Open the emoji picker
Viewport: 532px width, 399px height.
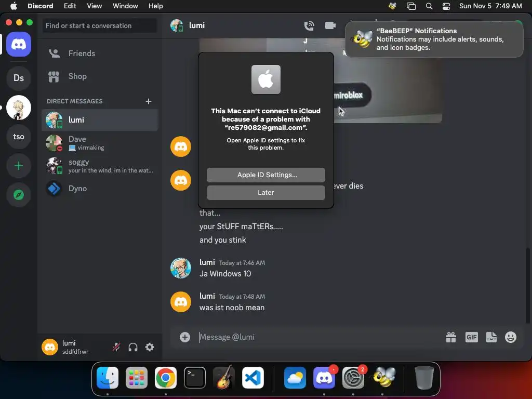[511, 337]
